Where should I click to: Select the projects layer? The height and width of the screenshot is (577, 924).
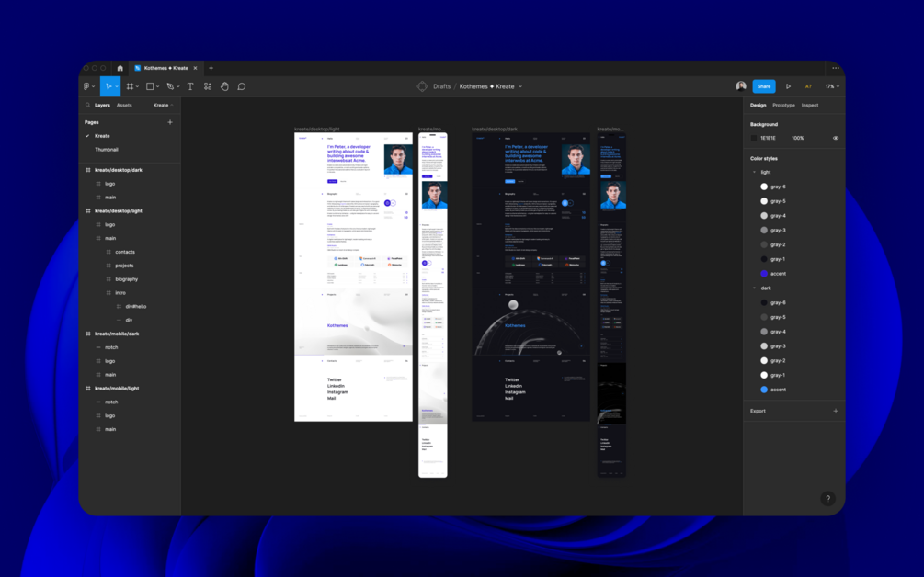[x=124, y=266]
